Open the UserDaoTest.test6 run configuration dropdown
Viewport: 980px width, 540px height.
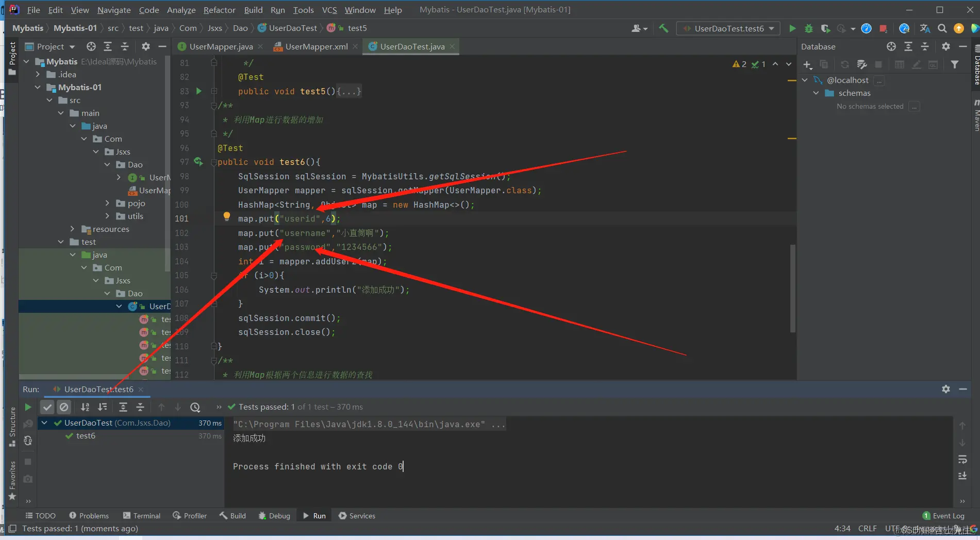point(728,28)
